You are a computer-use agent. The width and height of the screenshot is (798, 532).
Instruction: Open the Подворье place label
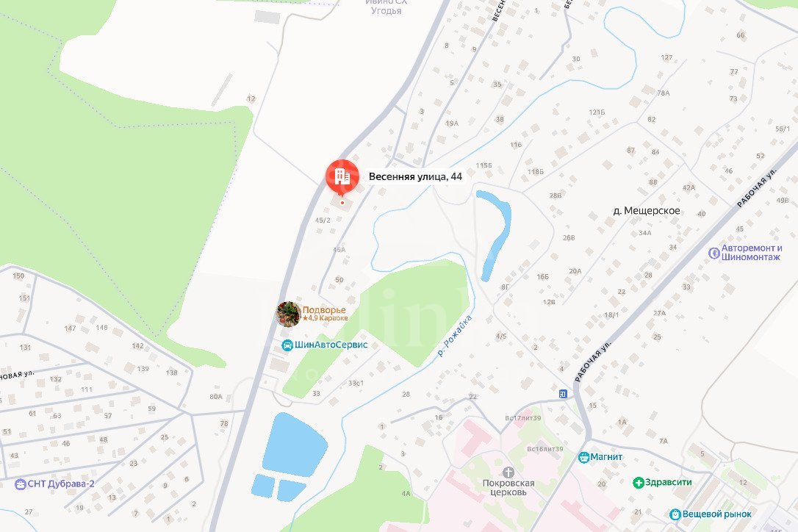tap(324, 310)
